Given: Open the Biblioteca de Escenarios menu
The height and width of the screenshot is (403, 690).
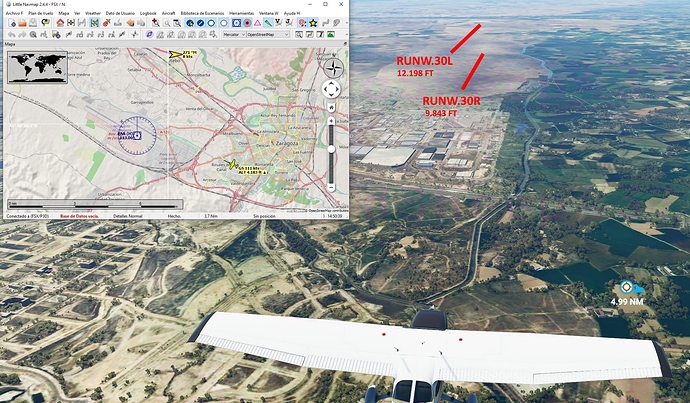Looking at the screenshot, I should point(202,13).
